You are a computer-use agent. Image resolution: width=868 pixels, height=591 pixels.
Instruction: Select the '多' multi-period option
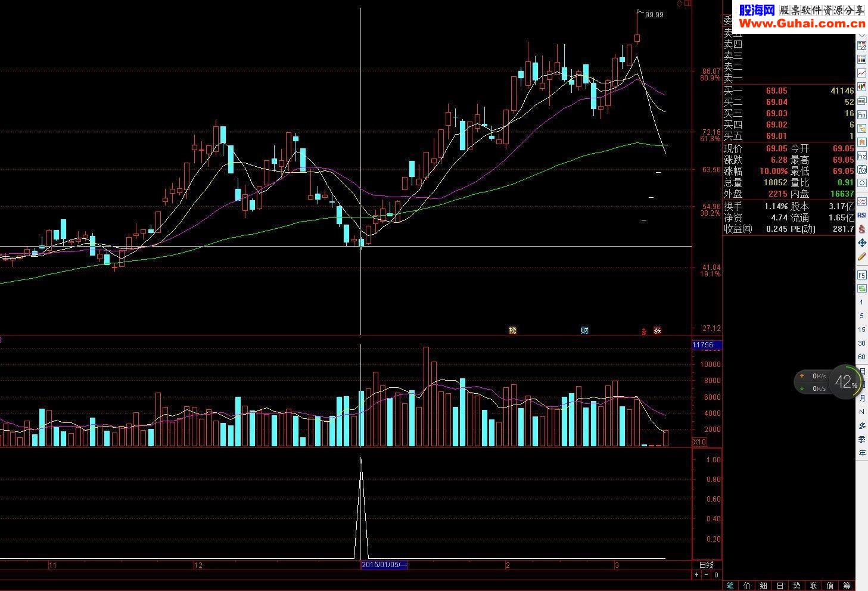point(862,425)
